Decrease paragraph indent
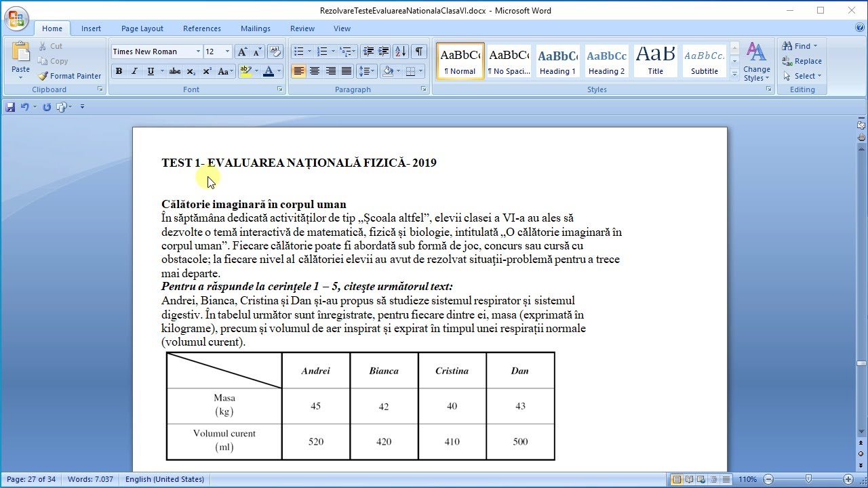Viewport: 868px width, 488px height. (x=368, y=52)
